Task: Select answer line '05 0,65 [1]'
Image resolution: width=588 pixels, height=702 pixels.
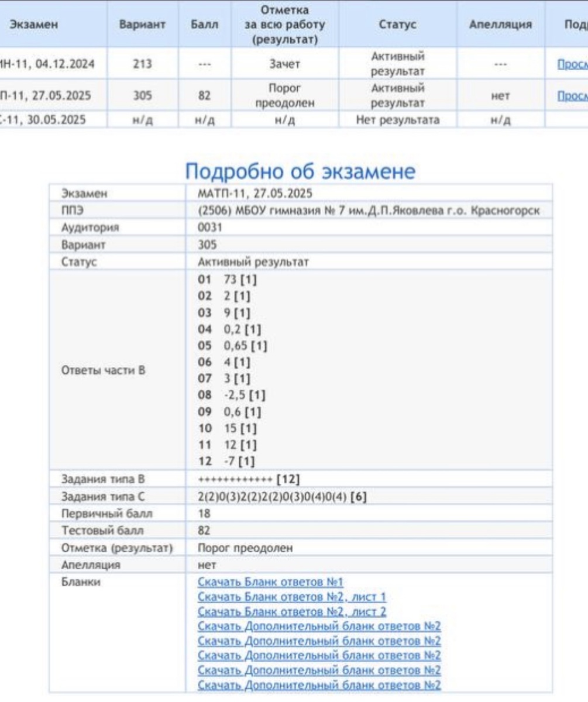Action: coord(232,346)
